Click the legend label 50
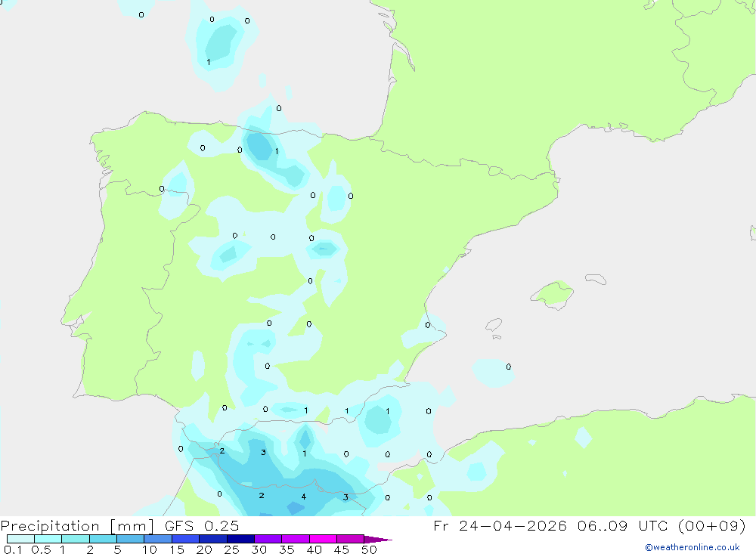 point(369,549)
